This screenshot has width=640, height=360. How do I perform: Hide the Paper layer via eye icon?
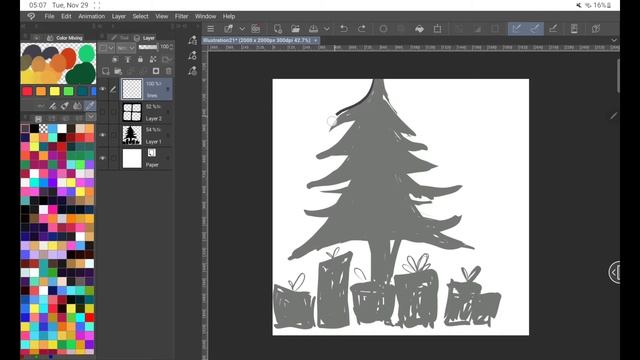(102, 158)
